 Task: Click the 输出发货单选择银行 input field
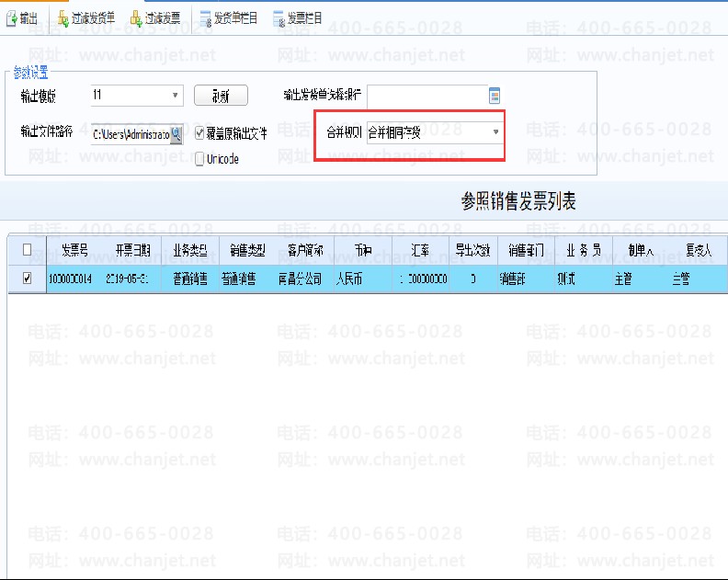pos(427,96)
